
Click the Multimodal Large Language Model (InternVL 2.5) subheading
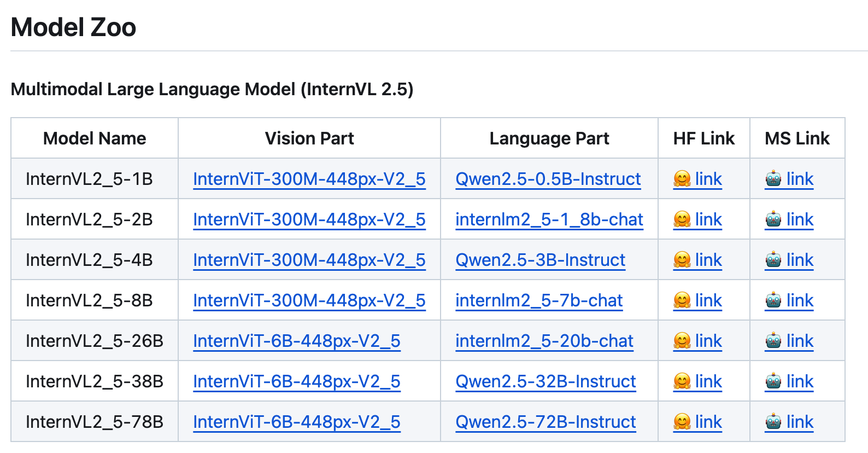(x=212, y=89)
